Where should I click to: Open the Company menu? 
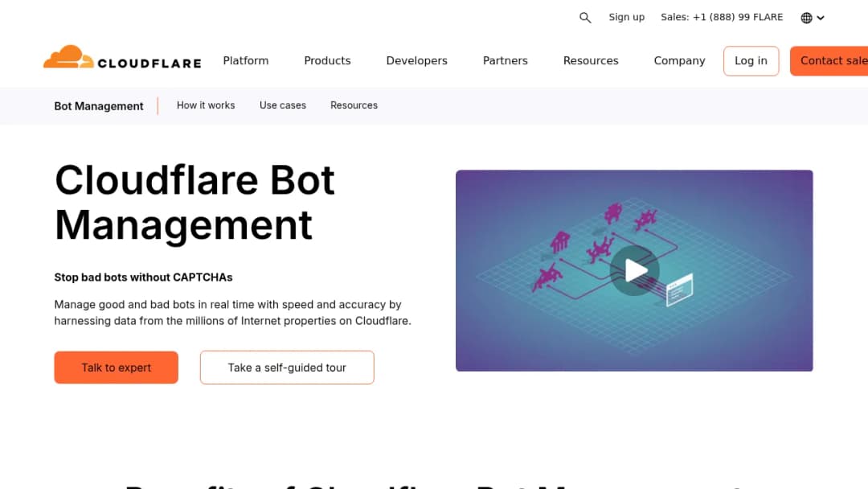(679, 61)
